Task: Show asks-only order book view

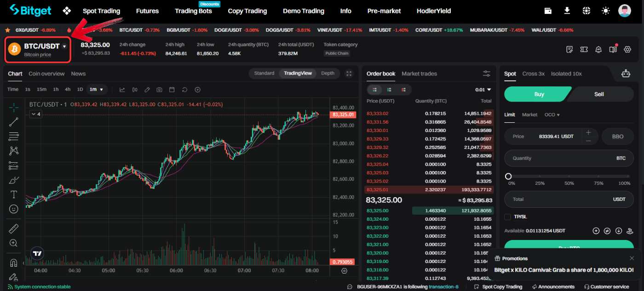Action: point(403,90)
